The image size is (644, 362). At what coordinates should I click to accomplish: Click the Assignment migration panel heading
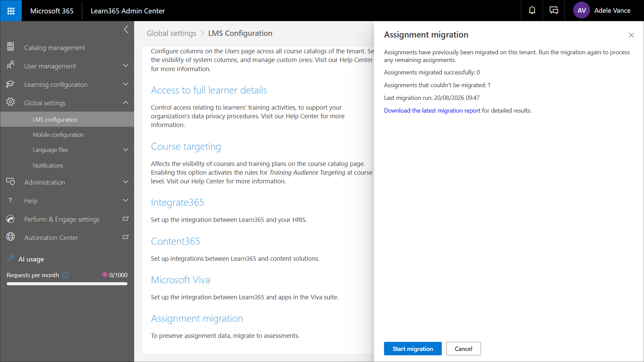[426, 35]
